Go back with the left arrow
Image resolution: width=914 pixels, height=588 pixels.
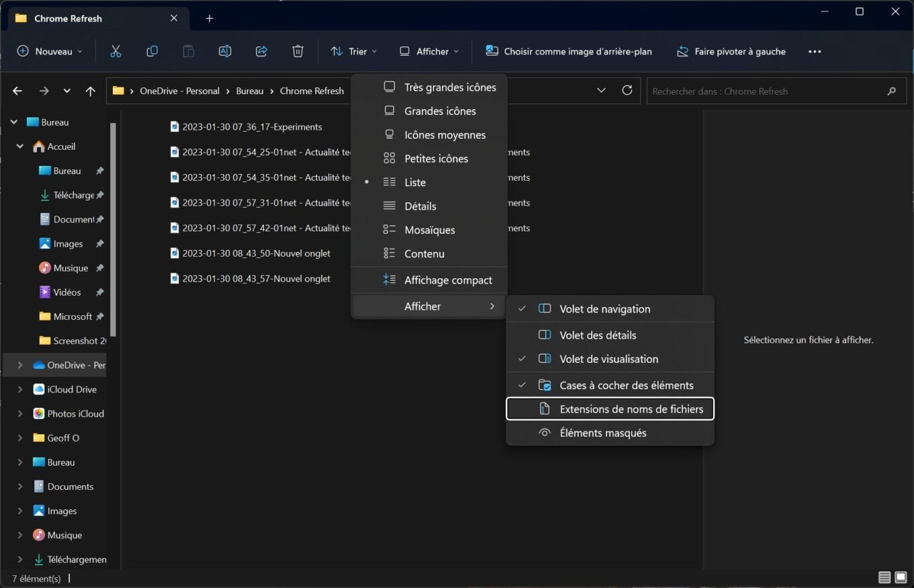coord(17,91)
